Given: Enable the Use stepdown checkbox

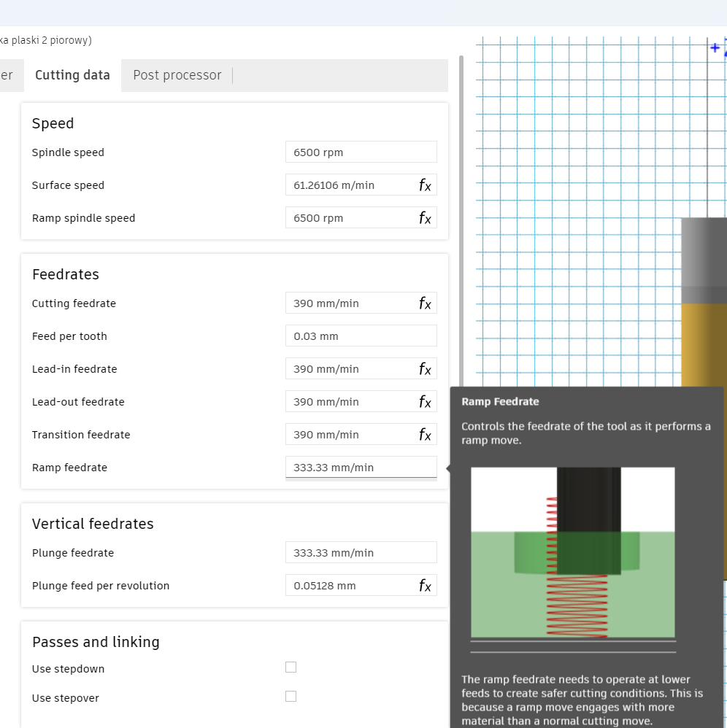Looking at the screenshot, I should (x=291, y=667).
